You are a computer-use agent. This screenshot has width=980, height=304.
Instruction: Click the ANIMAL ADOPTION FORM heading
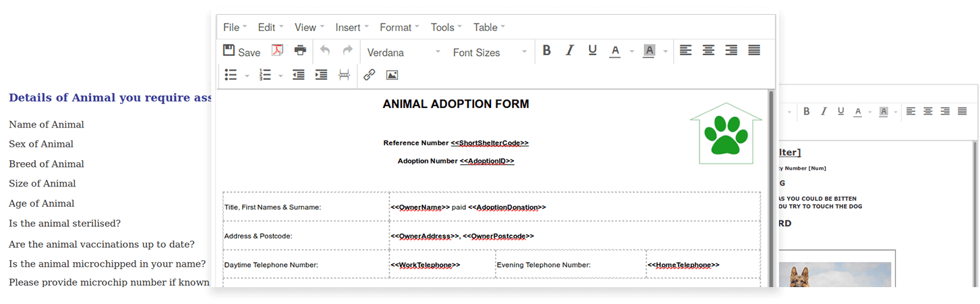point(456,104)
